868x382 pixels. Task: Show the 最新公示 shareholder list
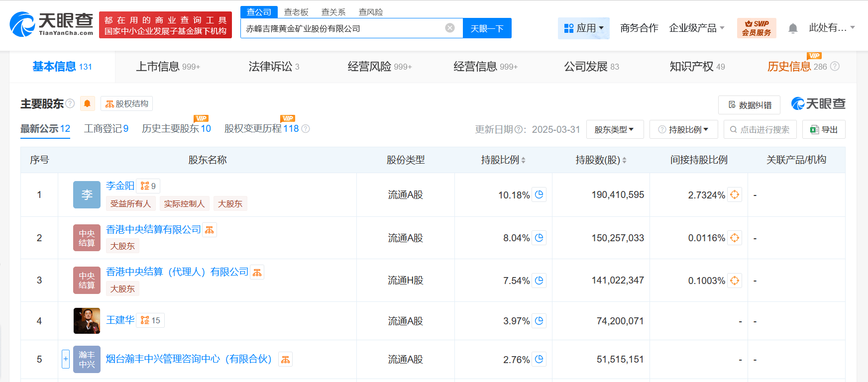coord(45,129)
